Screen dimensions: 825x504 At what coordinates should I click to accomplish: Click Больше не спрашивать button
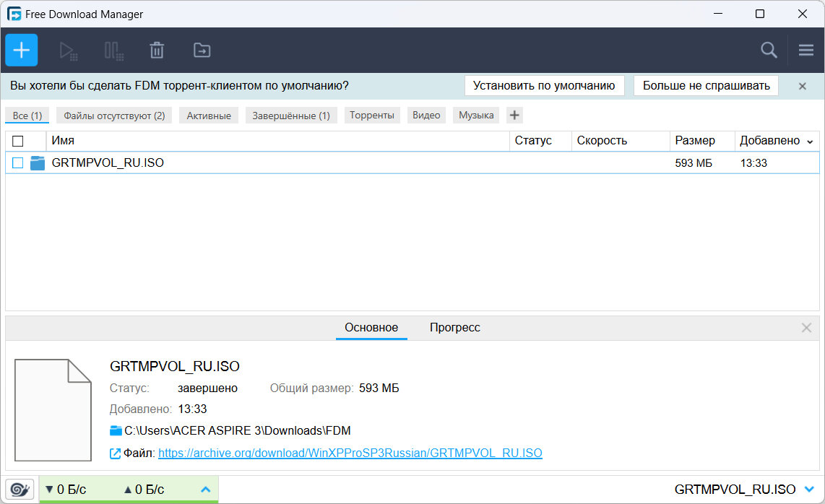click(706, 86)
